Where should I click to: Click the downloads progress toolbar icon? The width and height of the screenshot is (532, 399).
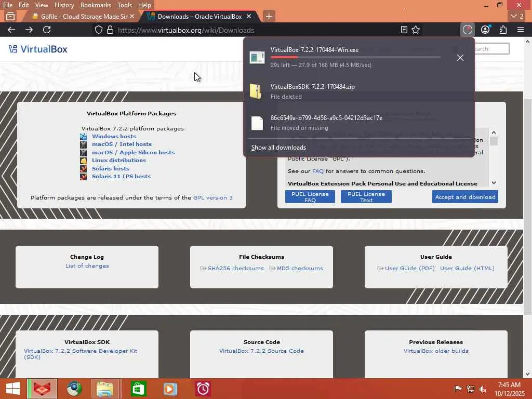pyautogui.click(x=467, y=30)
